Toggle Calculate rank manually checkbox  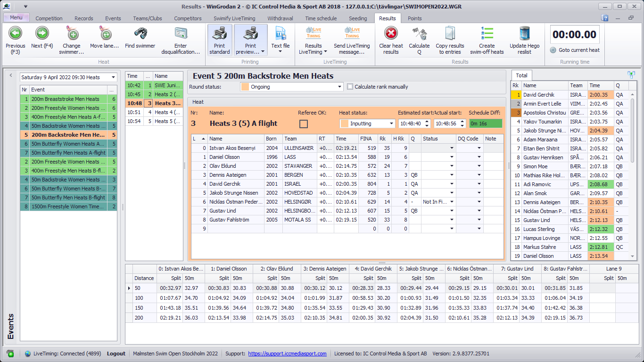click(x=350, y=87)
